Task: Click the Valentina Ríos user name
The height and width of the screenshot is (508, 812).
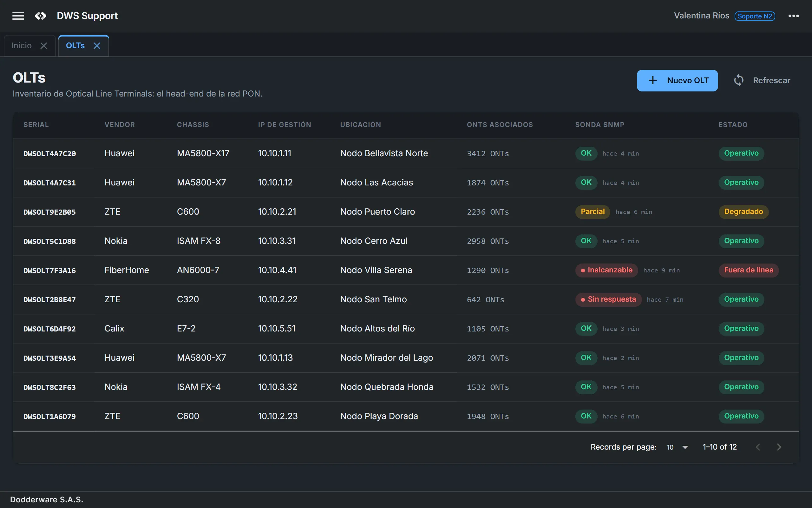Action: pos(702,16)
